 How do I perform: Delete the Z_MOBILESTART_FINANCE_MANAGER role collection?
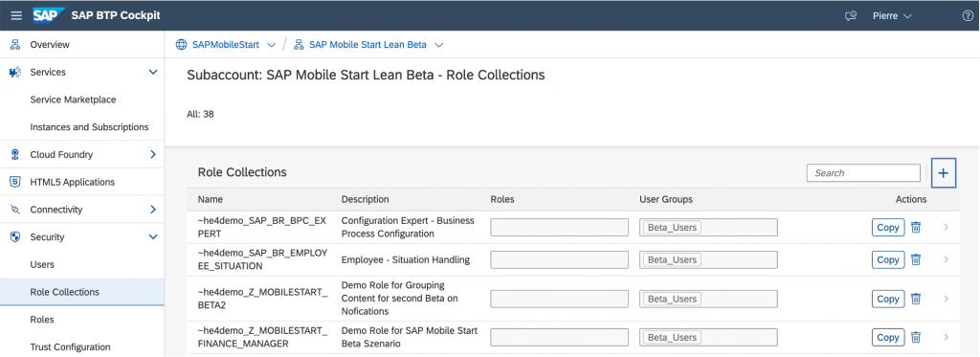[916, 338]
